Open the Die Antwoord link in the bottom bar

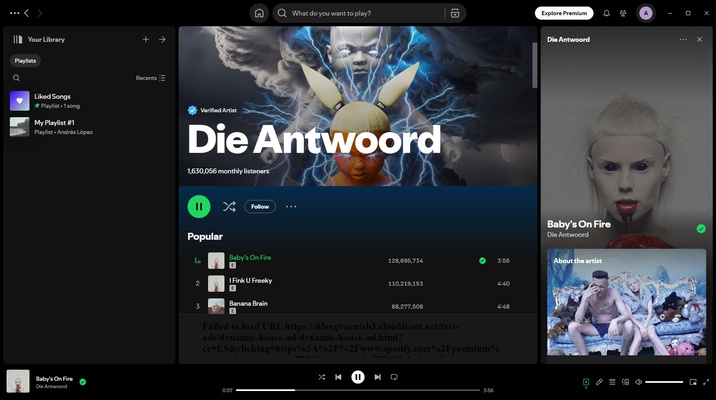click(52, 386)
